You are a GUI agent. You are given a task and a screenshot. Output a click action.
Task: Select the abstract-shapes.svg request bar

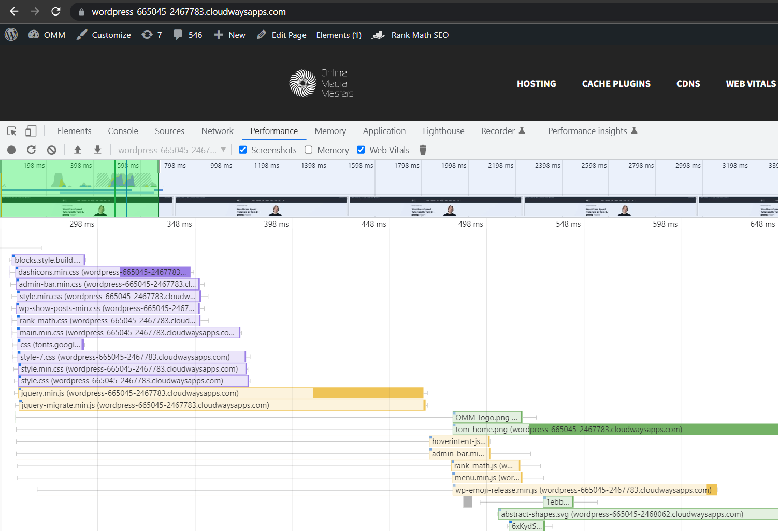(638, 514)
